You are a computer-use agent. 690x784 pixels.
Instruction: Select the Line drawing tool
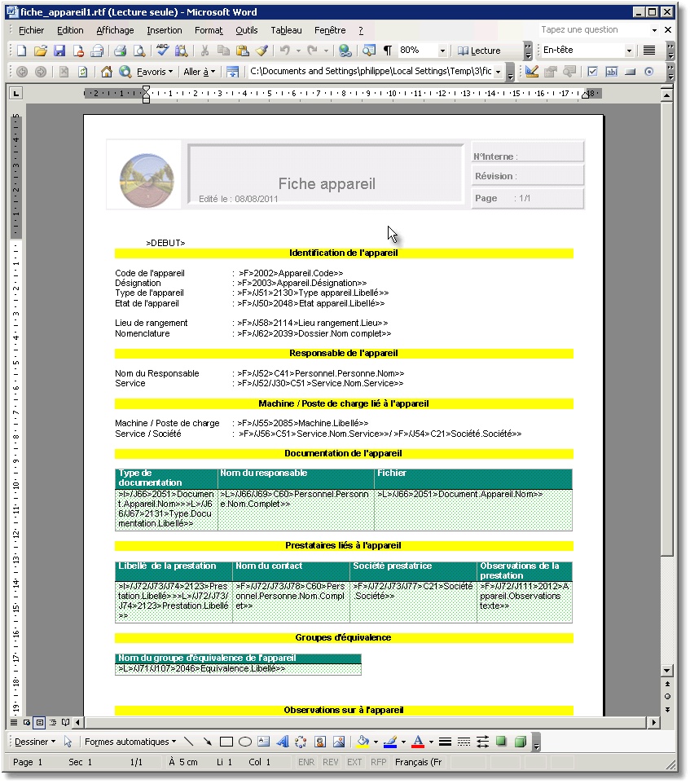pos(188,742)
